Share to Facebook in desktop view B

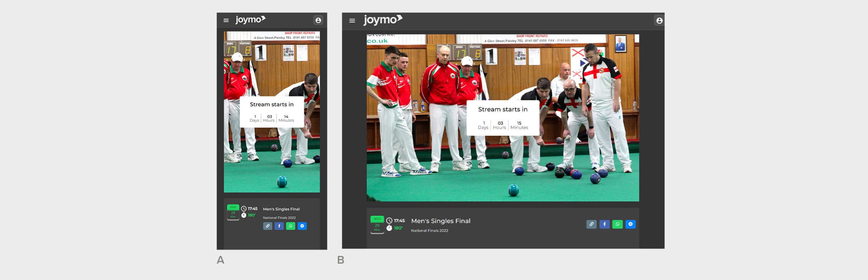[604, 224]
